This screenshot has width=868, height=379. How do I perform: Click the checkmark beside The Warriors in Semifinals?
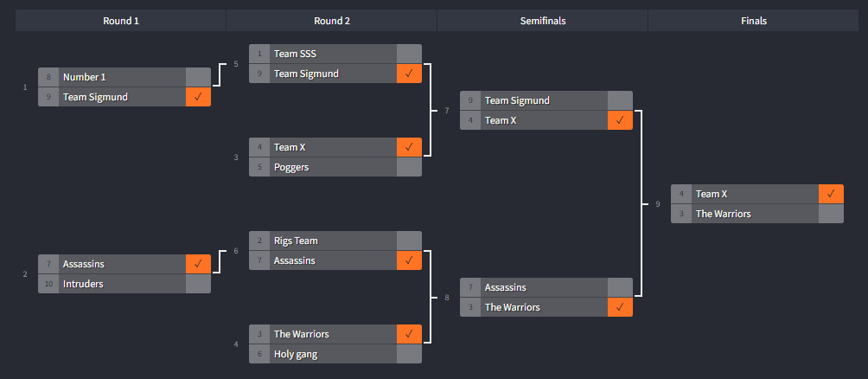point(620,307)
